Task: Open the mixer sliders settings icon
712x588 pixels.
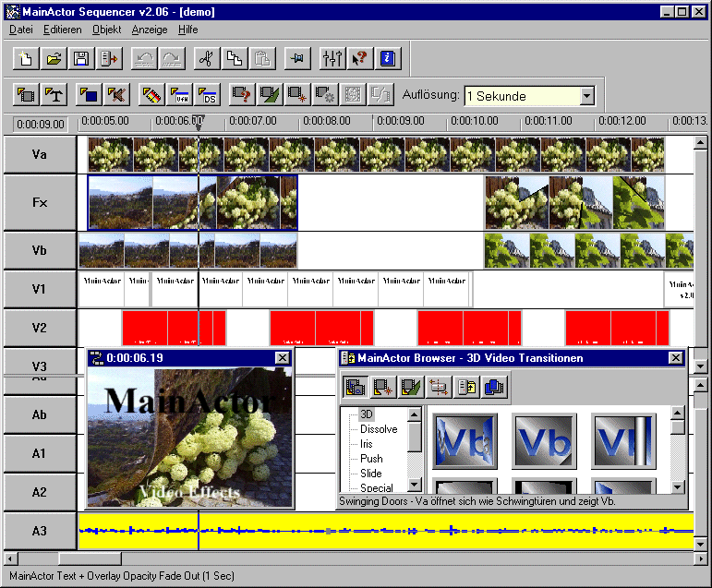Action: [332, 59]
